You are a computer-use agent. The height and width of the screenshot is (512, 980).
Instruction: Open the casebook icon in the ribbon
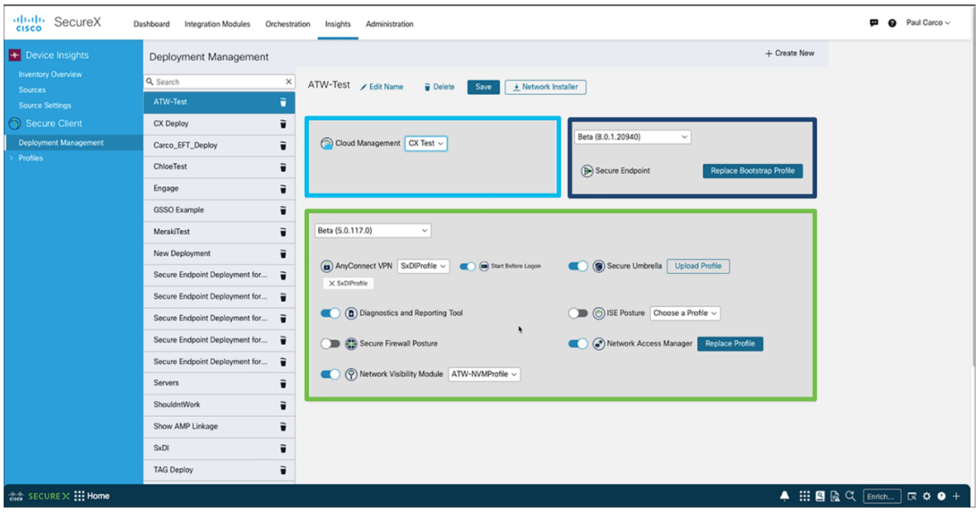(820, 497)
